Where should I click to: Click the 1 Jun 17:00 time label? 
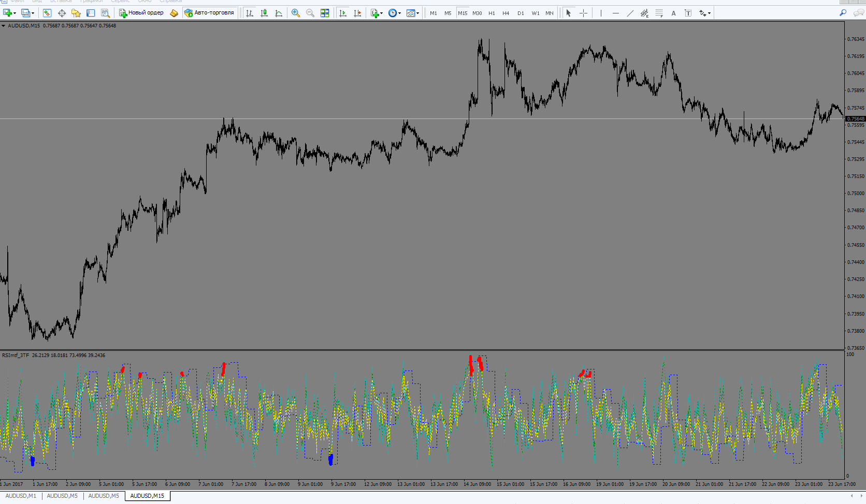coord(45,484)
